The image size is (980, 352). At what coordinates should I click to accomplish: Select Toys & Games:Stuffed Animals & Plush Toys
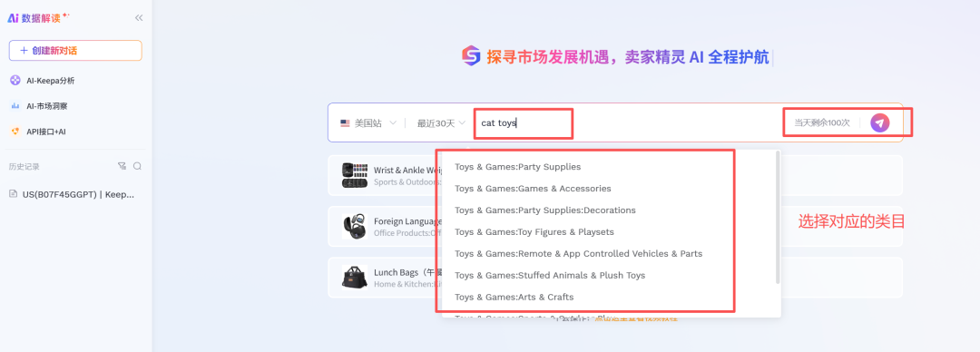point(550,275)
